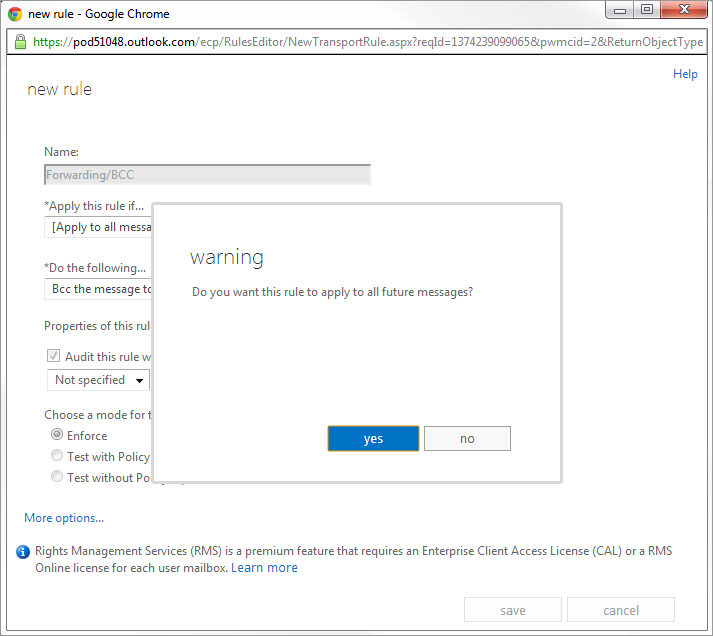Click the no button in warning dialog
The width and height of the screenshot is (713, 636).
point(467,438)
